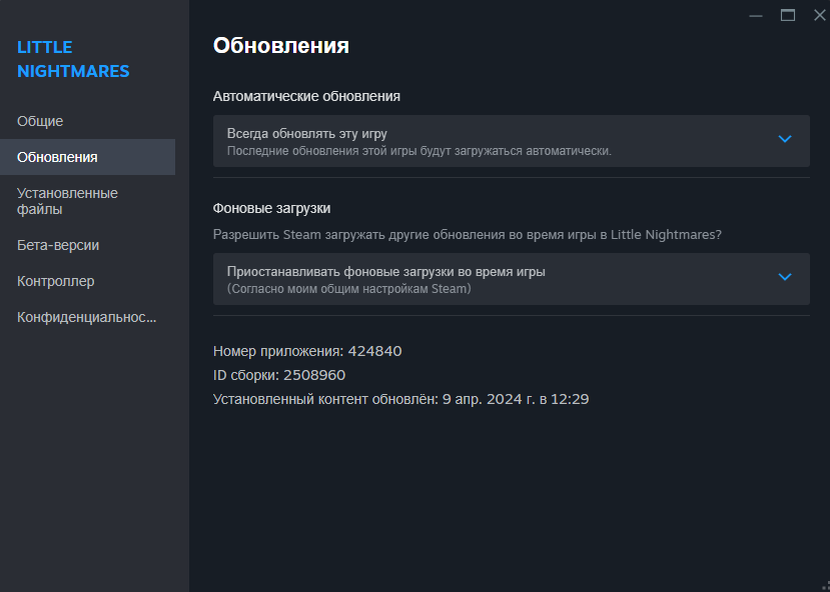830x592 pixels.
Task: Open the Установленные файлы section
Action: tap(87, 201)
